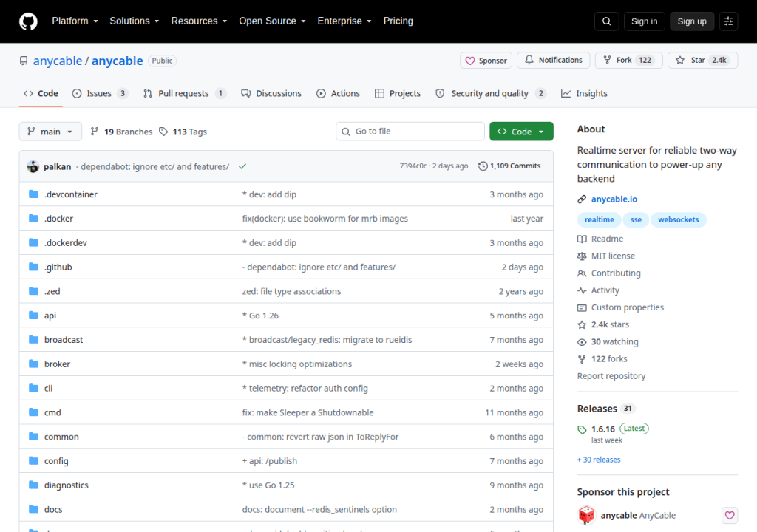
Task: Expand the Solutions menu
Action: tap(135, 21)
